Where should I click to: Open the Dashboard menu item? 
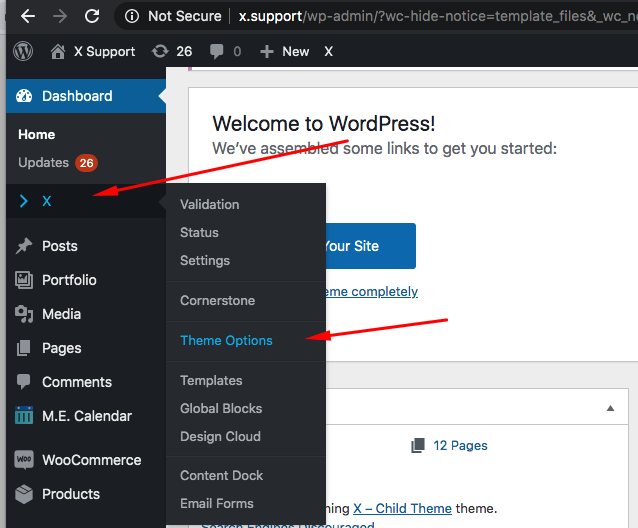click(86, 96)
